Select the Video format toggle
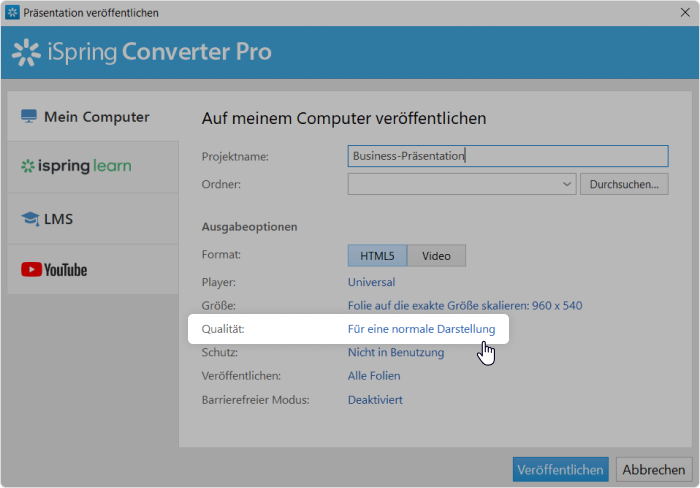This screenshot has height=488, width=700. (436, 255)
